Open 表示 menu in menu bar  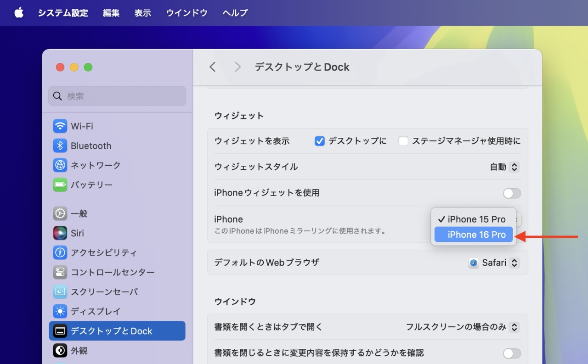[142, 13]
